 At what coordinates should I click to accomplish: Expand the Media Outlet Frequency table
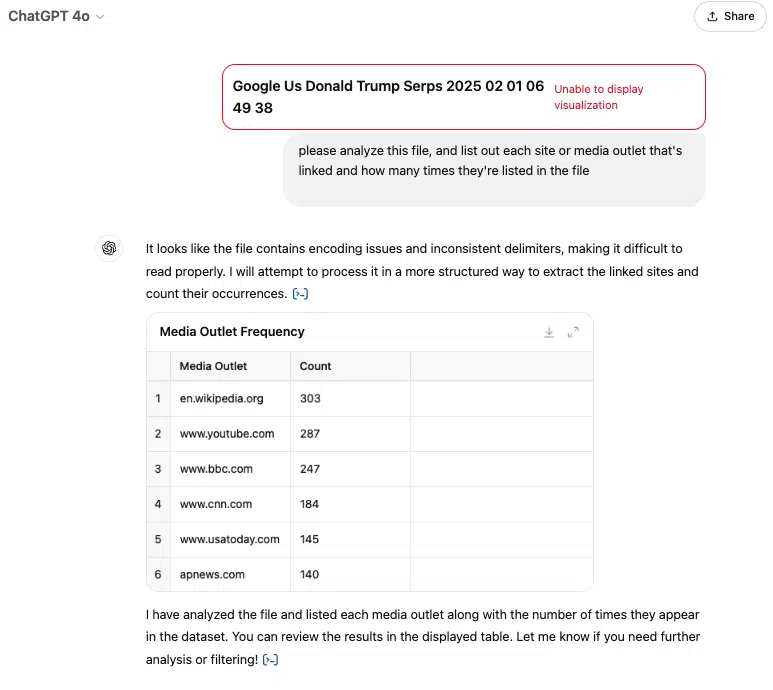click(x=573, y=333)
